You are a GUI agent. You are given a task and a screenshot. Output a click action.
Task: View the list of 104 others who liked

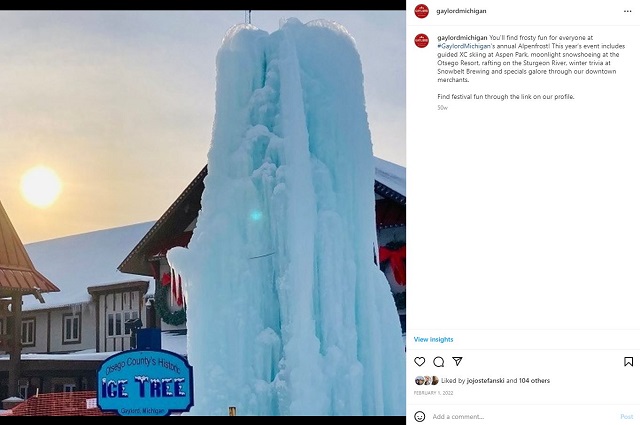click(x=534, y=380)
